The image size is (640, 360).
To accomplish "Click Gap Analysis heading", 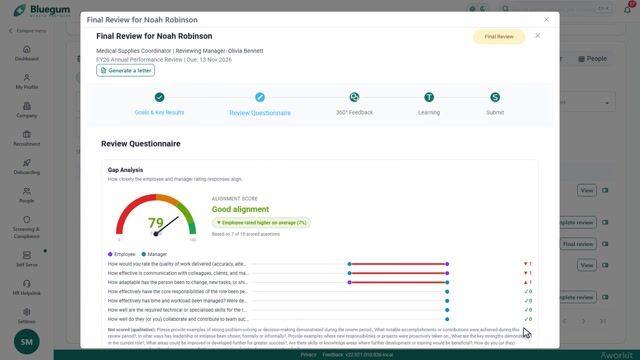I will [x=125, y=170].
